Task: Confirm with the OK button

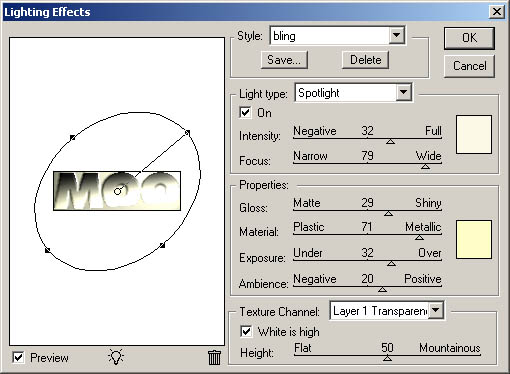Action: (469, 38)
